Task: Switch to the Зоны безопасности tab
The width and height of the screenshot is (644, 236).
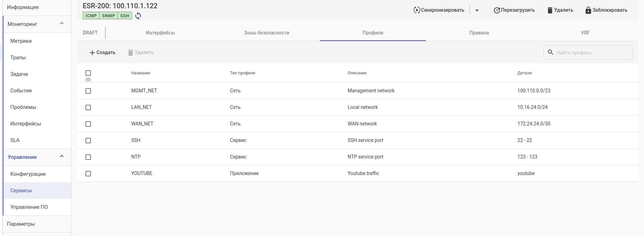Action: pos(266,33)
